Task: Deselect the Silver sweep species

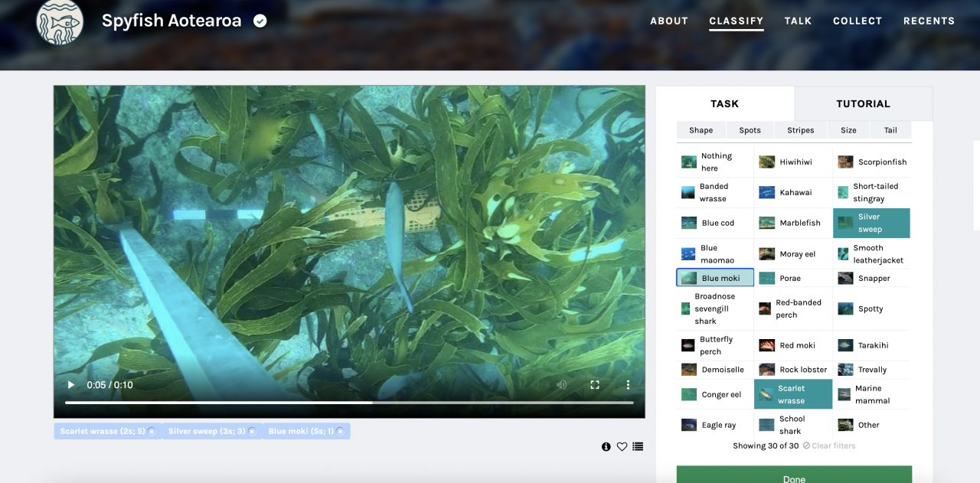Action: click(x=871, y=223)
